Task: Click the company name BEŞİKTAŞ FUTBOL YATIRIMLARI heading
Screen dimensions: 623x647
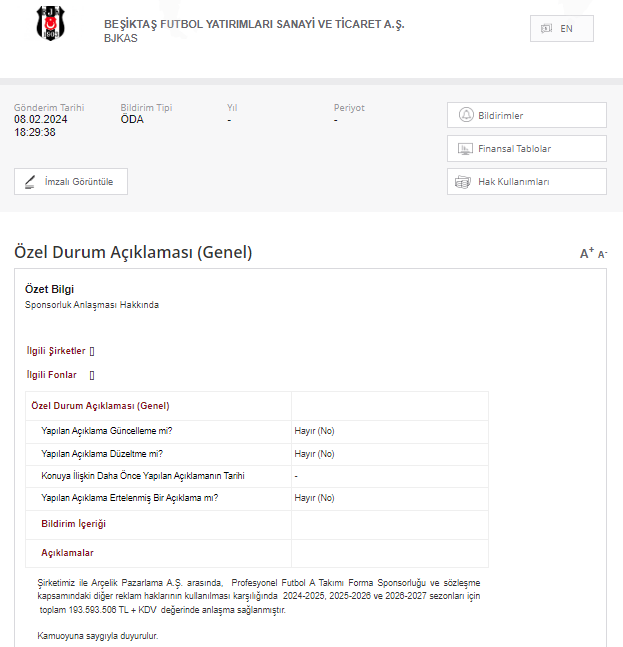Action: (254, 24)
